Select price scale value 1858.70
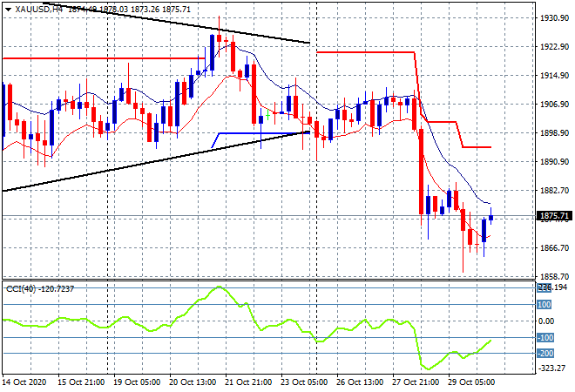575x392 pixels. point(554,276)
